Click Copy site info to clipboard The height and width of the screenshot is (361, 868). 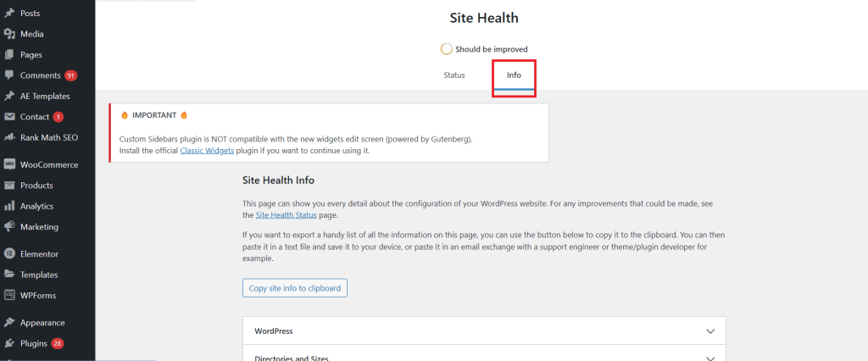(x=295, y=288)
